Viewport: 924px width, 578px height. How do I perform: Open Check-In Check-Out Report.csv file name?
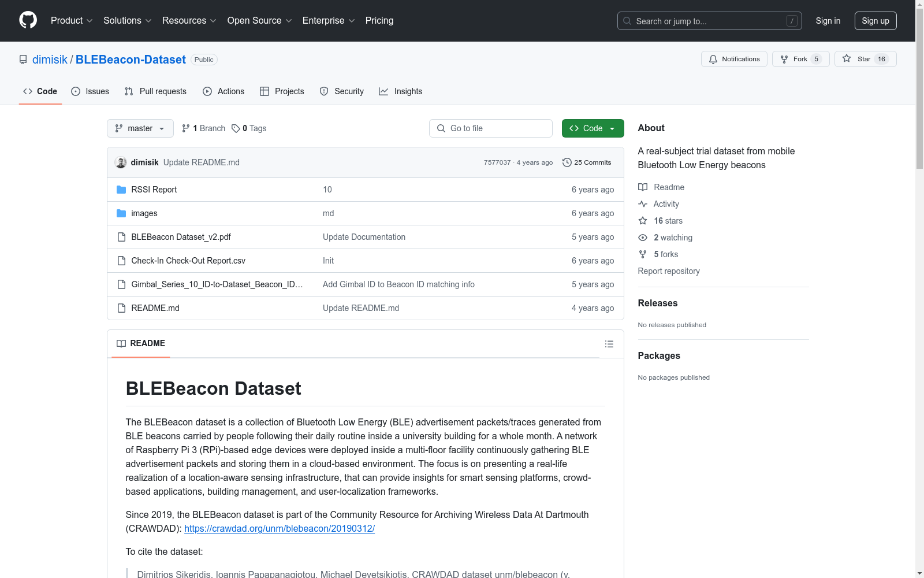[x=188, y=261]
